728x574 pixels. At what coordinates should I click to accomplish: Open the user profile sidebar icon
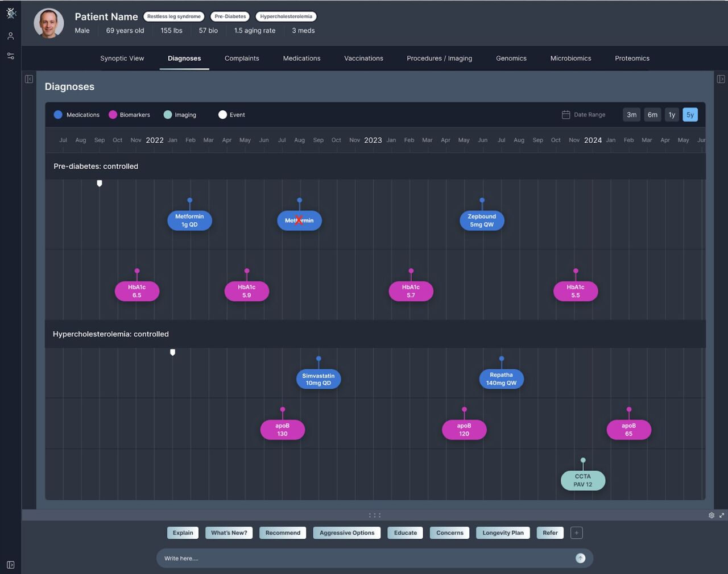click(11, 36)
